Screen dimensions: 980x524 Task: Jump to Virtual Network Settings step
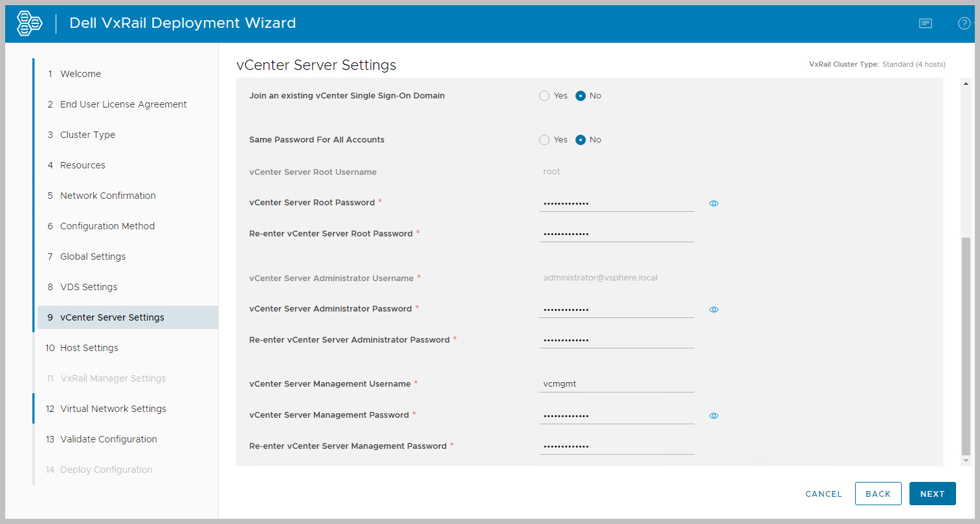point(113,409)
